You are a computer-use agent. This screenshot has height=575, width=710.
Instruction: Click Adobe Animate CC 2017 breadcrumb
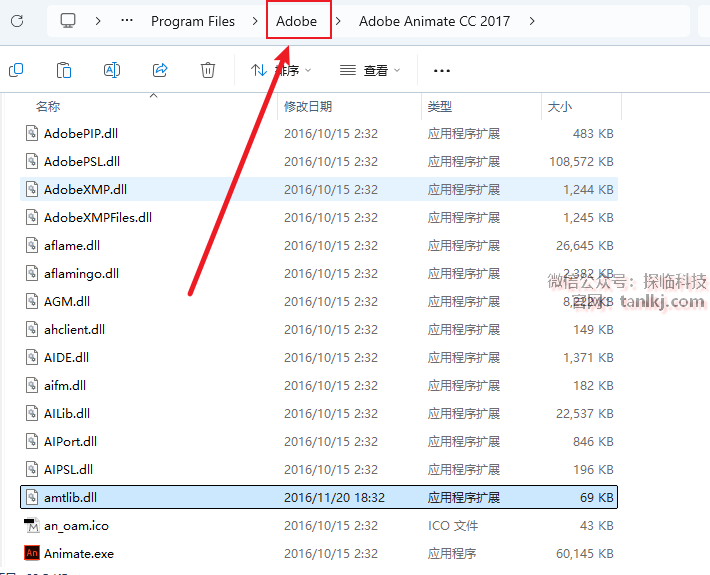(x=434, y=21)
